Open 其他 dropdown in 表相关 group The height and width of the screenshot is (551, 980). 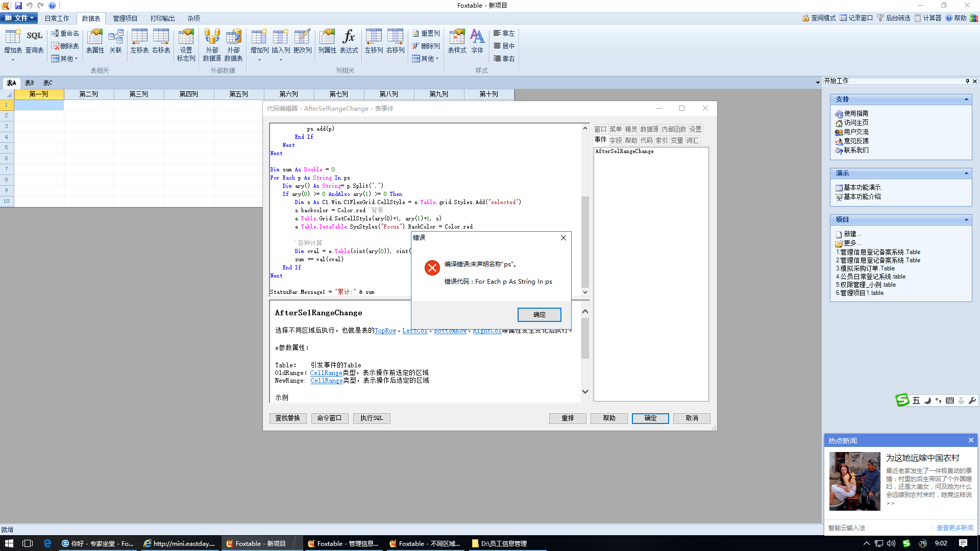click(x=64, y=59)
